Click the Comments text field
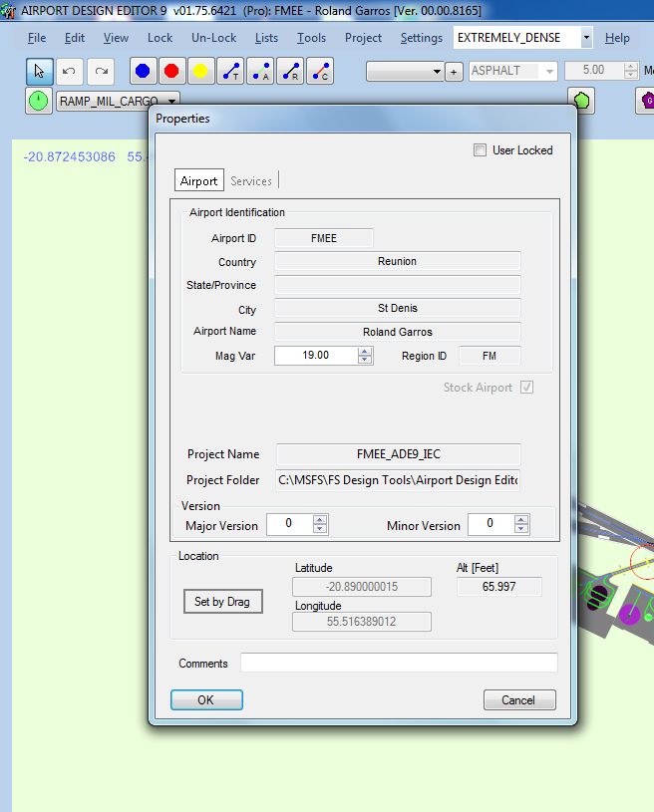This screenshot has height=812, width=654. (399, 664)
